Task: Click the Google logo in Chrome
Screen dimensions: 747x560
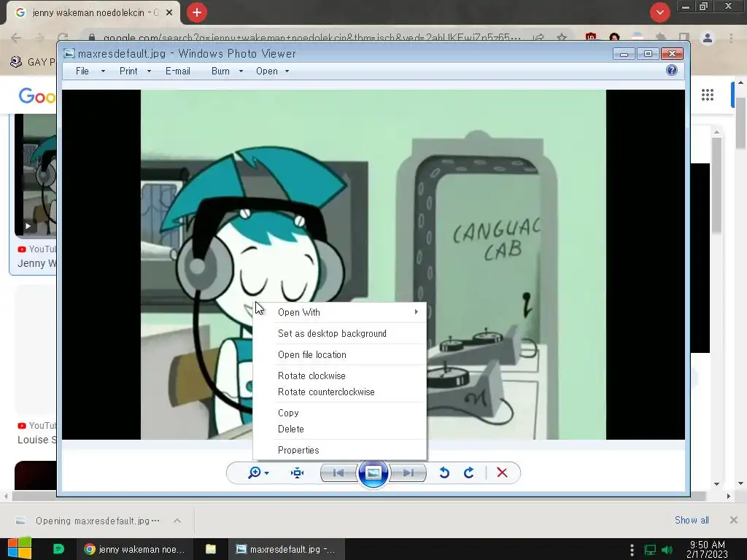Action: click(x=37, y=96)
